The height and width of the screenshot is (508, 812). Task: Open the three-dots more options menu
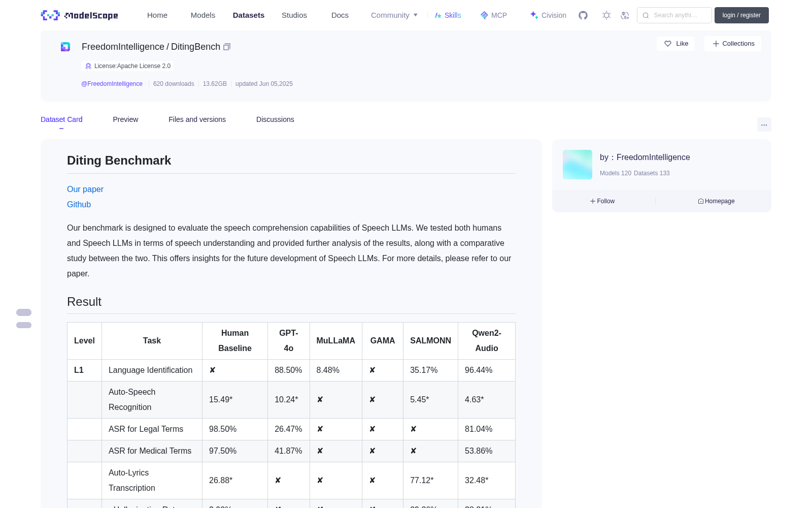click(x=764, y=124)
